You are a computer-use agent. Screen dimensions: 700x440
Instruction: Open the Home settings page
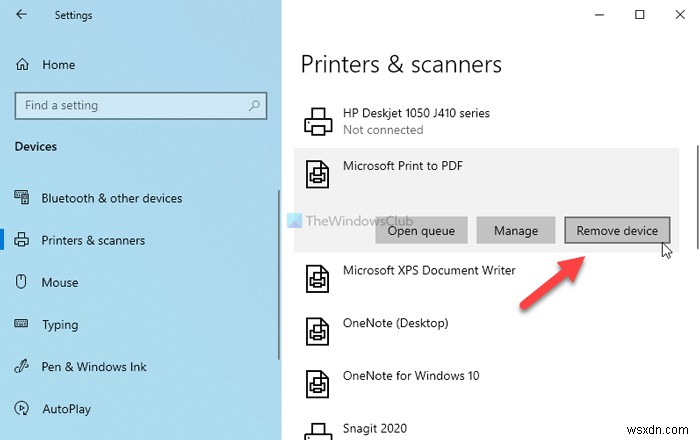coord(58,65)
